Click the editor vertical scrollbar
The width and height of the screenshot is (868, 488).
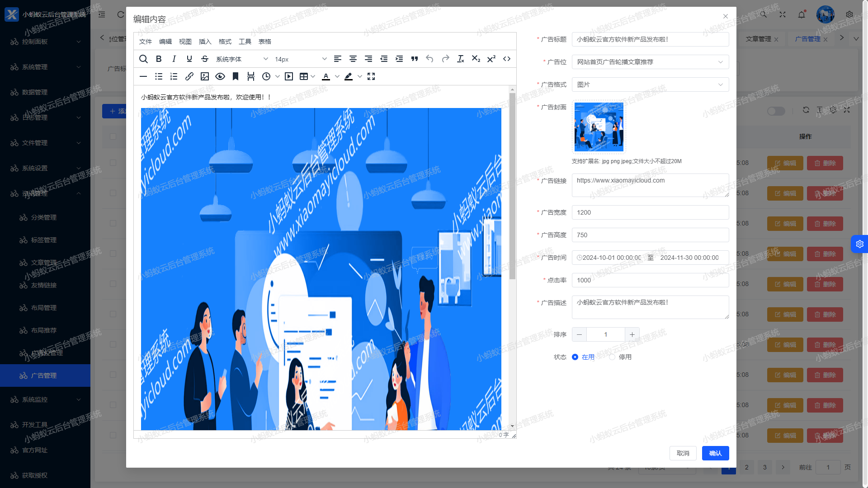pyautogui.click(x=512, y=185)
